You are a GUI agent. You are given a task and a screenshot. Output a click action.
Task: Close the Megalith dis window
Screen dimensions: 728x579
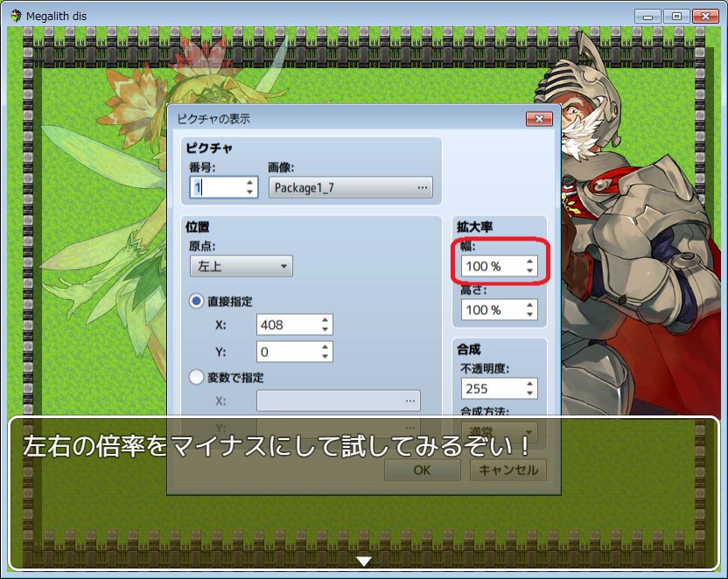[x=705, y=17]
